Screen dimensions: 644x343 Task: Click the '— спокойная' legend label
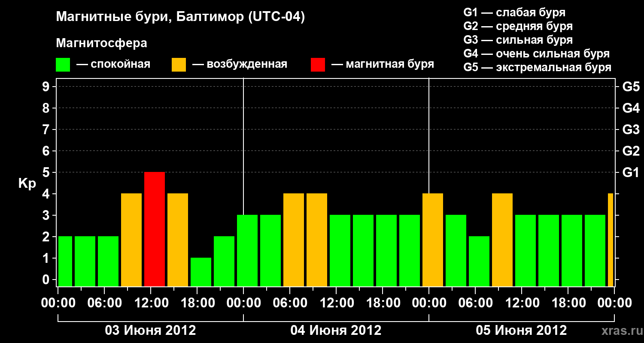113,65
